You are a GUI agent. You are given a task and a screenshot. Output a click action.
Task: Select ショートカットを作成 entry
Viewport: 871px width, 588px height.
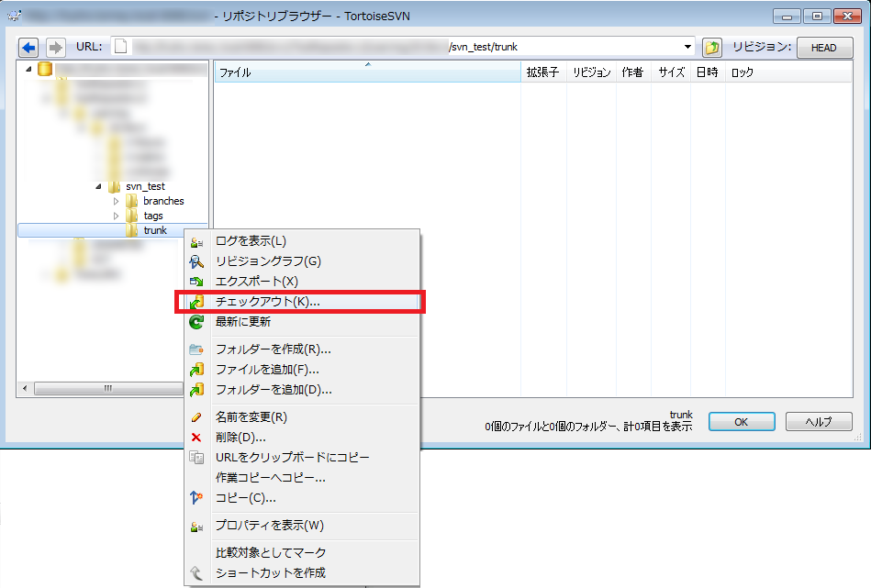(x=302, y=573)
